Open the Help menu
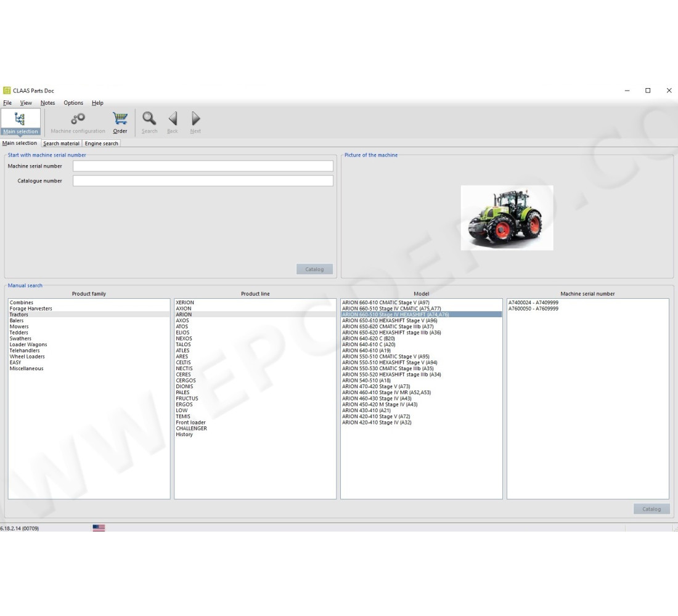The width and height of the screenshot is (678, 616). pyautogui.click(x=97, y=103)
